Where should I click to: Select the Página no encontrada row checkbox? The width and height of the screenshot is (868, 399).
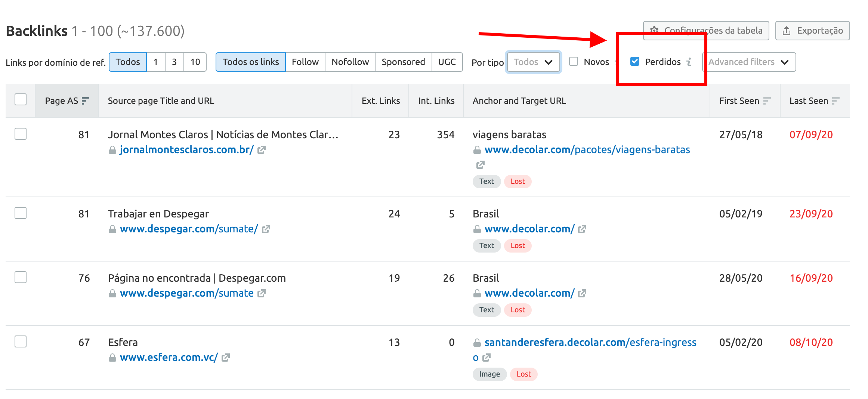[21, 277]
